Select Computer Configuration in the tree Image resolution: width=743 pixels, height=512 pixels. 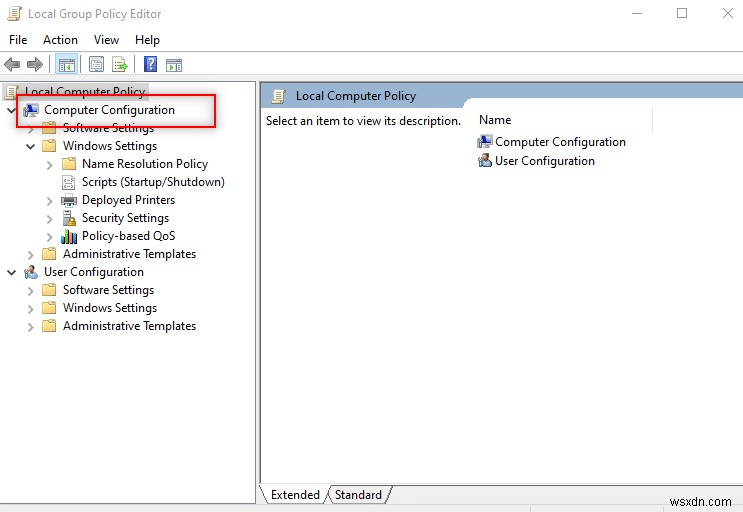coord(109,110)
